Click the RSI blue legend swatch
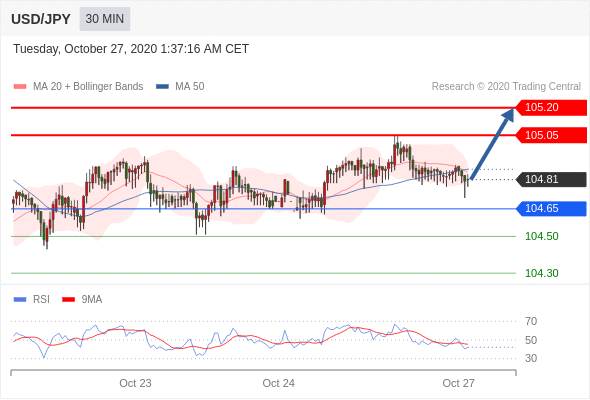The height and width of the screenshot is (400, 590). point(20,300)
